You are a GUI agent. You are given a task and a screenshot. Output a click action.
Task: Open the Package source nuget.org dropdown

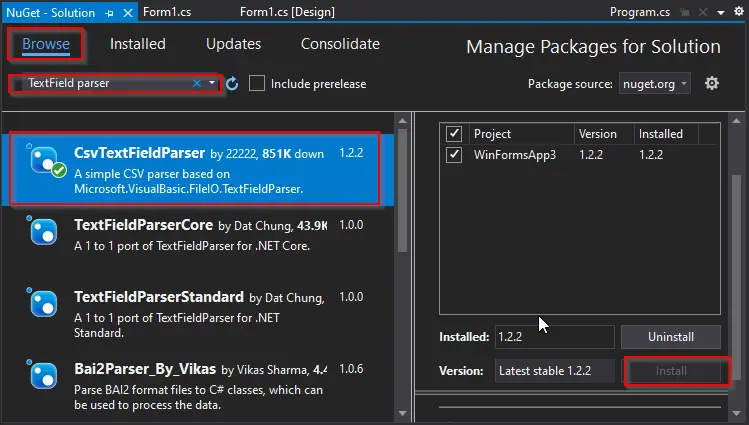point(654,84)
